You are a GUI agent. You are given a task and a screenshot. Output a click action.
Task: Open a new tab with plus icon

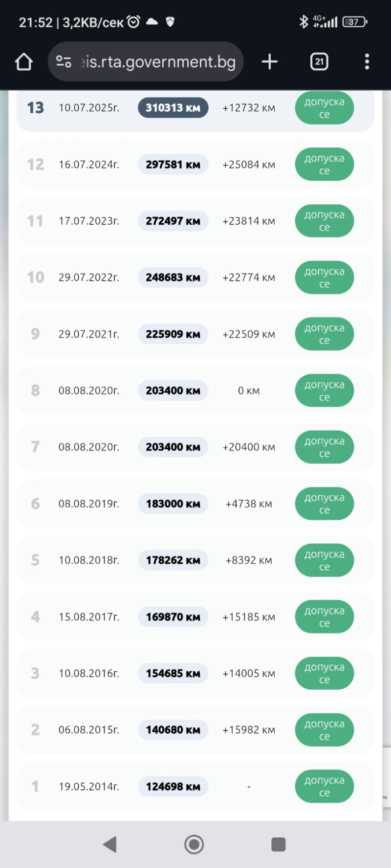(269, 62)
